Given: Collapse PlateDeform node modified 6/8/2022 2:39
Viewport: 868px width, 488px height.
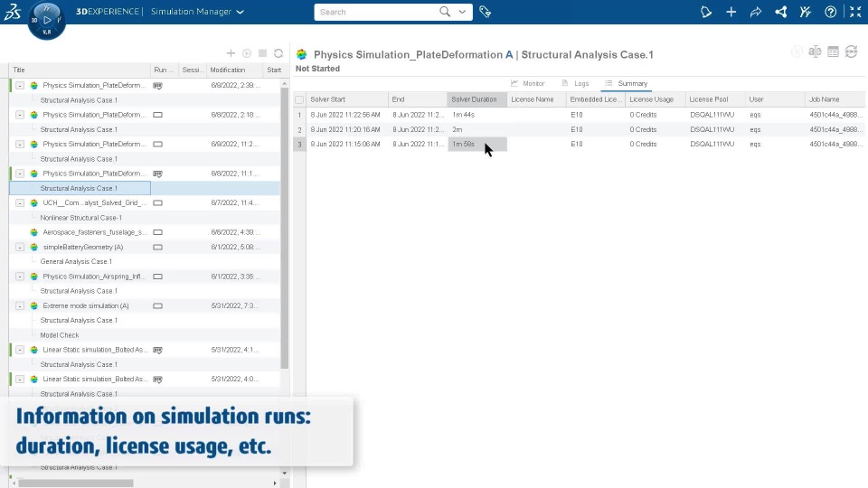Looking at the screenshot, I should tap(20, 86).
